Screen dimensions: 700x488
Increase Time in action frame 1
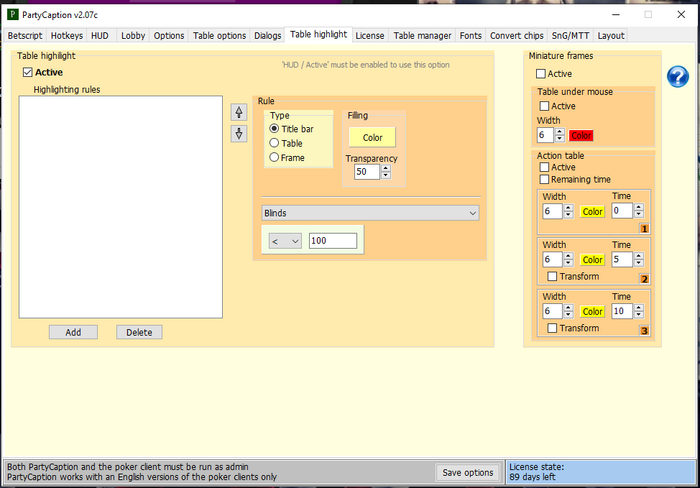[639, 208]
